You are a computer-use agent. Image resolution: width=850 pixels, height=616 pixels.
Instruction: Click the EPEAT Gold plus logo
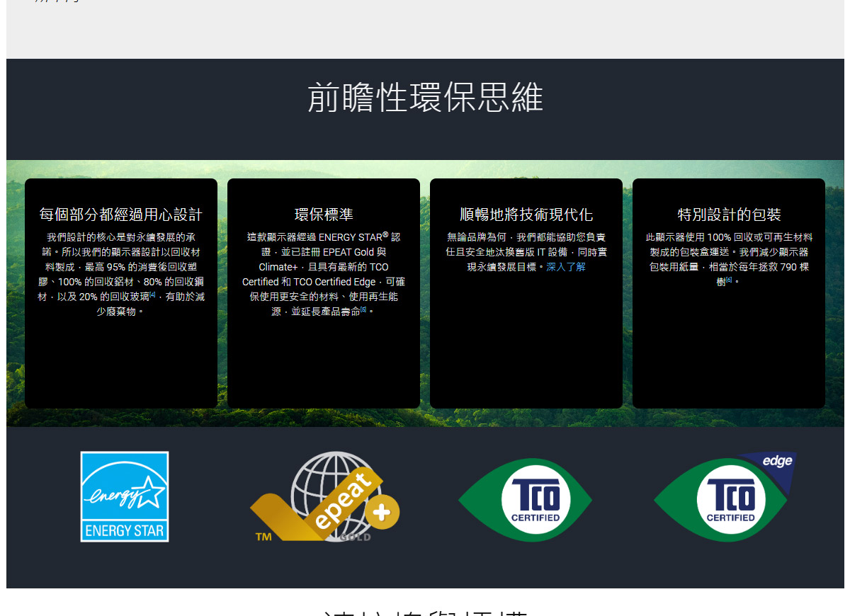(325, 497)
